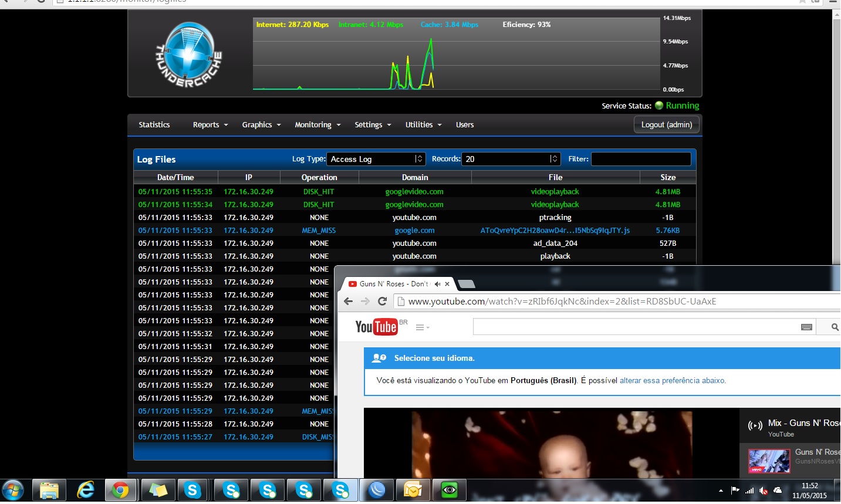The width and height of the screenshot is (841, 504).
Task: Reload the YouTube page
Action: pyautogui.click(x=382, y=301)
